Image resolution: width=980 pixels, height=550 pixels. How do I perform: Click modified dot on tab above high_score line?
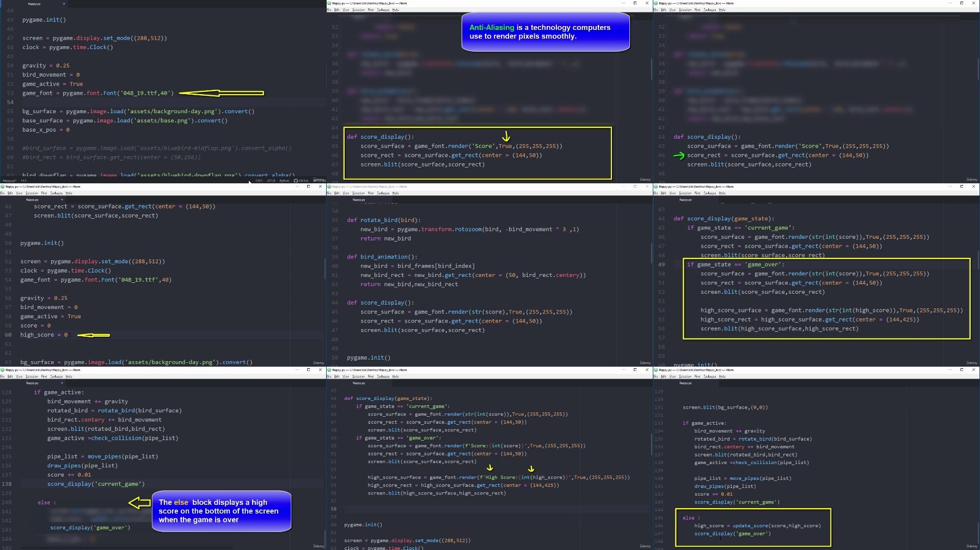62,200
